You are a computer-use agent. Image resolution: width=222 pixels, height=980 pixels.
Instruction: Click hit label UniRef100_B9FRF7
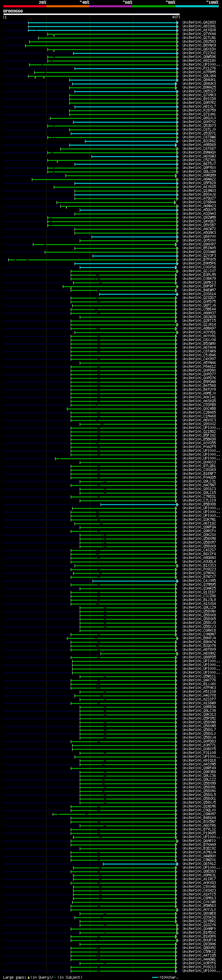199,286
